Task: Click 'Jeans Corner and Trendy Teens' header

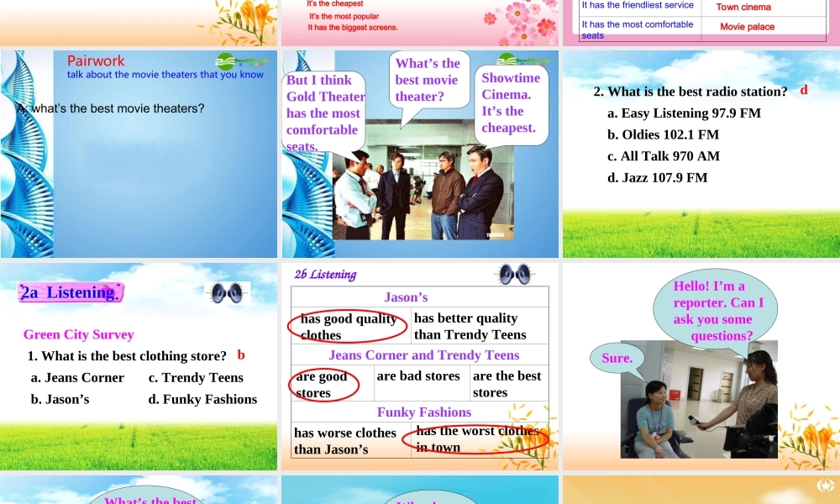Action: click(x=423, y=355)
